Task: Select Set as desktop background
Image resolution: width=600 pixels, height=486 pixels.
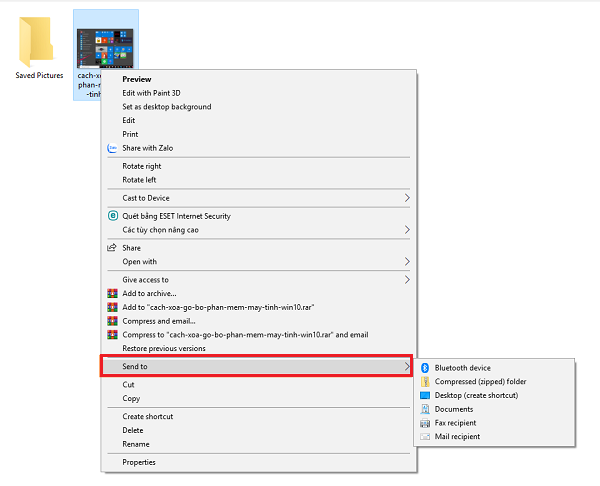Action: pos(166,107)
